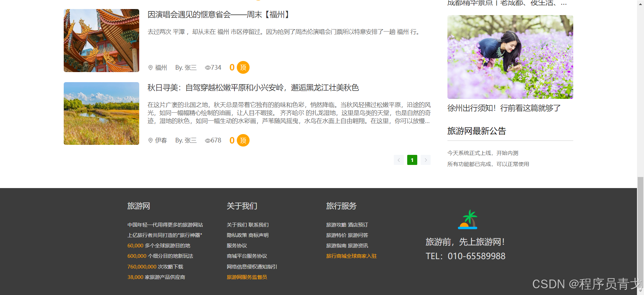Viewport: 644px width, 295px height.
Task: Read announcement 今天系统正式上线，开始内测
Action: pos(483,153)
